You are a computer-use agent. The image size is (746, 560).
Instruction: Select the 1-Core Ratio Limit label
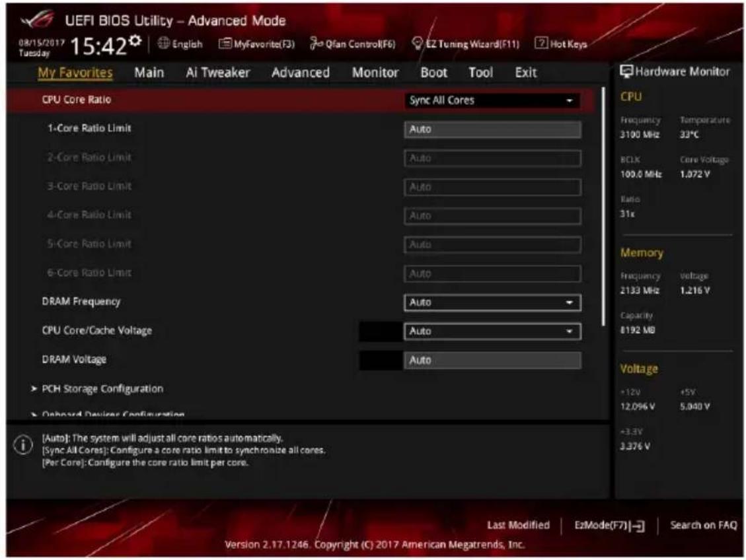click(89, 128)
